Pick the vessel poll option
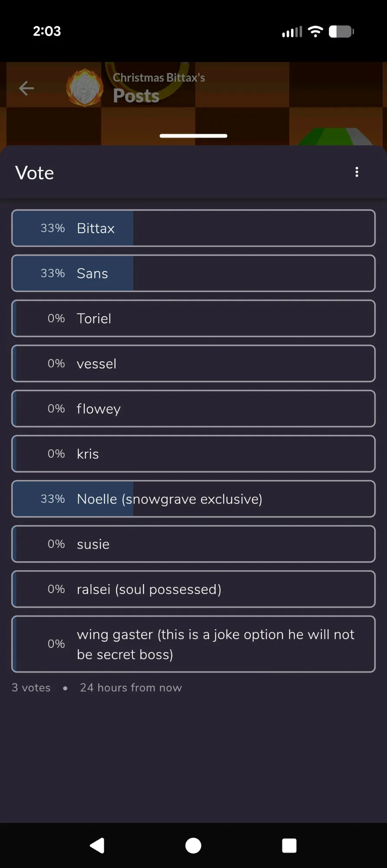 193,364
